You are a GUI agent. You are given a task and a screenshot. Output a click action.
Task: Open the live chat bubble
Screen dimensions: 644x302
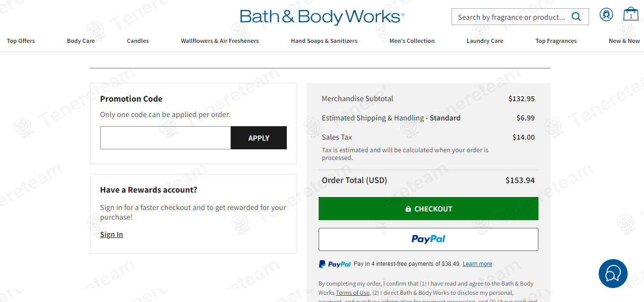click(613, 274)
